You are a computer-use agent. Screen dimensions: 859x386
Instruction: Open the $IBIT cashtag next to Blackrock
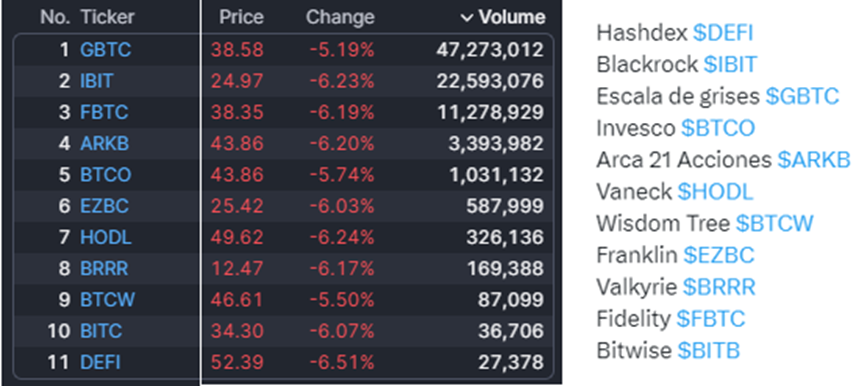tap(730, 65)
